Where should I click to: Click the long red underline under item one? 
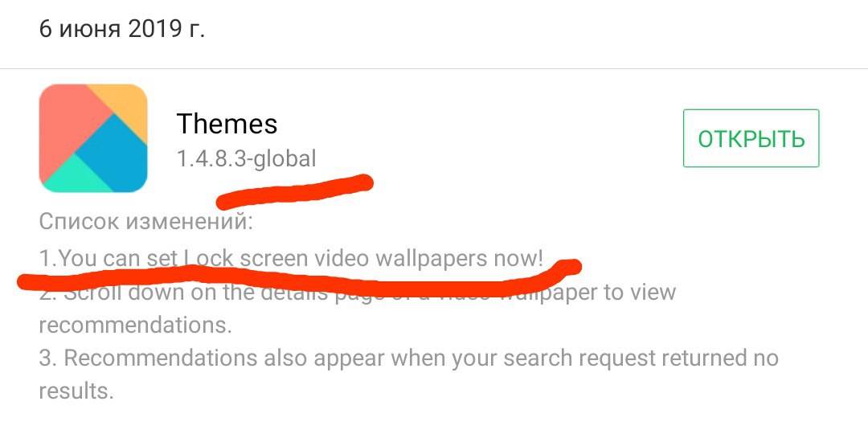coord(299,276)
